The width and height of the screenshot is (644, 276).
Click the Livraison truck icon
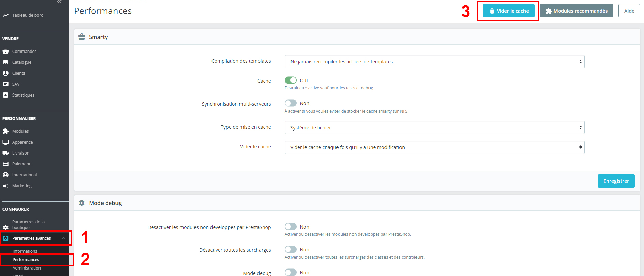[5, 153]
